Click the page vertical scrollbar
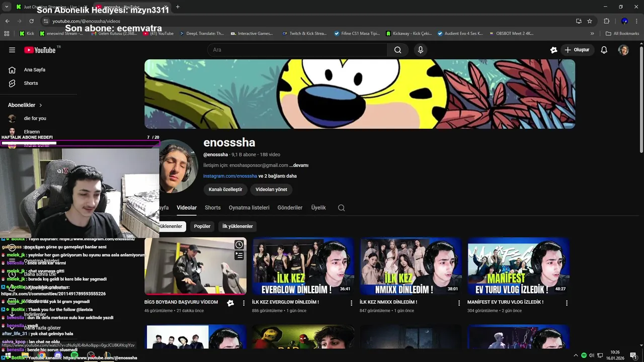The height and width of the screenshot is (362, 644). 641,101
